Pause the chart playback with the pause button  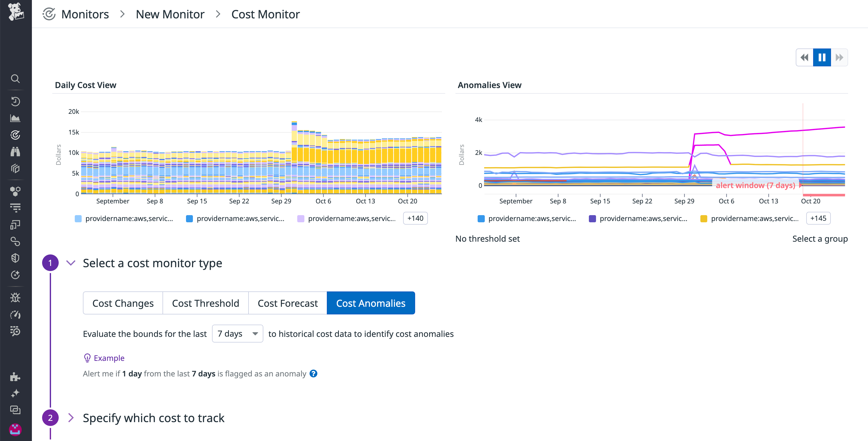coord(822,57)
